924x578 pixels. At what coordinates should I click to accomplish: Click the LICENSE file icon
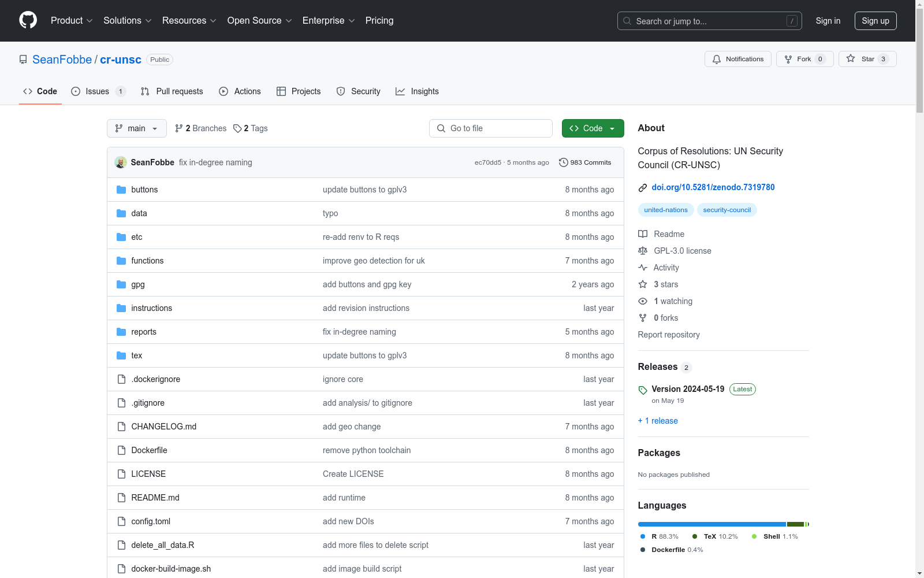tap(121, 474)
